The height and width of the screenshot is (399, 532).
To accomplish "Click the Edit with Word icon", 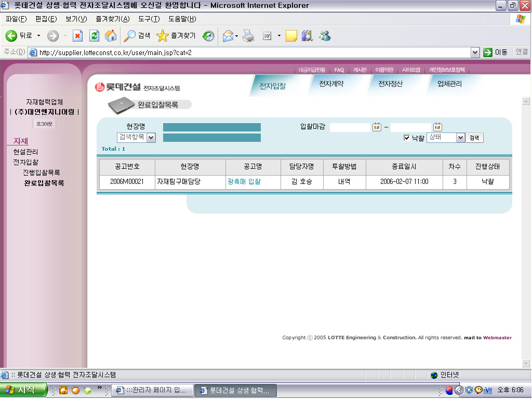I will click(267, 36).
